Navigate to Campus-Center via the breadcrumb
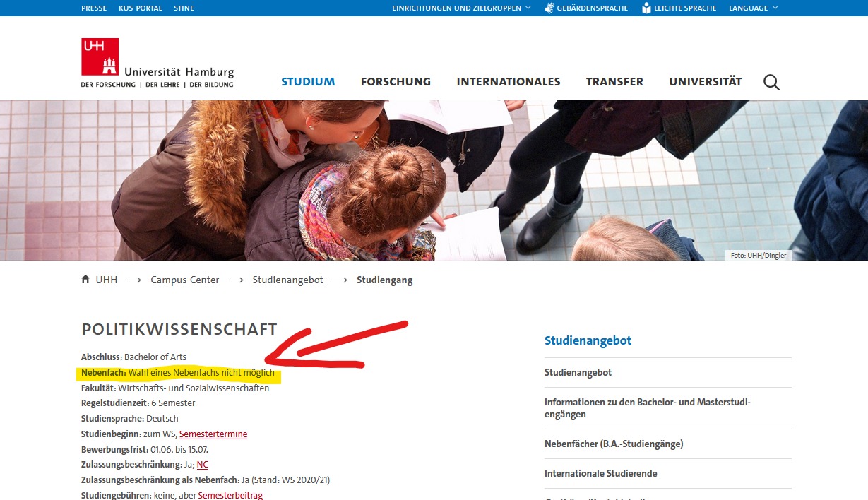Viewport: 868px width, 500px height. 184,279
